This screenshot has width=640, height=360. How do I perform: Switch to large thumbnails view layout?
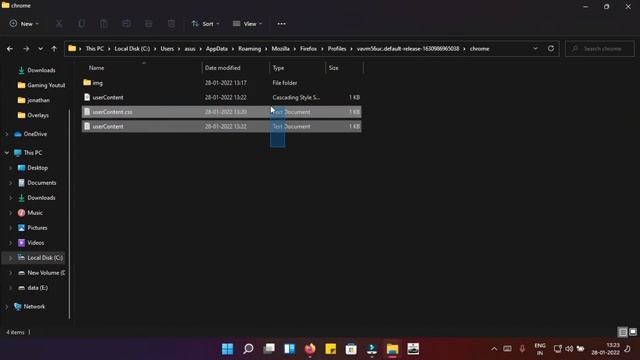(x=633, y=332)
